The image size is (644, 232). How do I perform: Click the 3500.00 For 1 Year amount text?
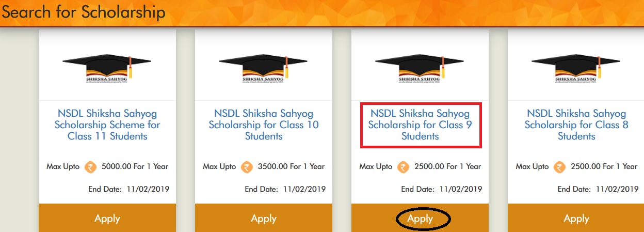(292, 166)
